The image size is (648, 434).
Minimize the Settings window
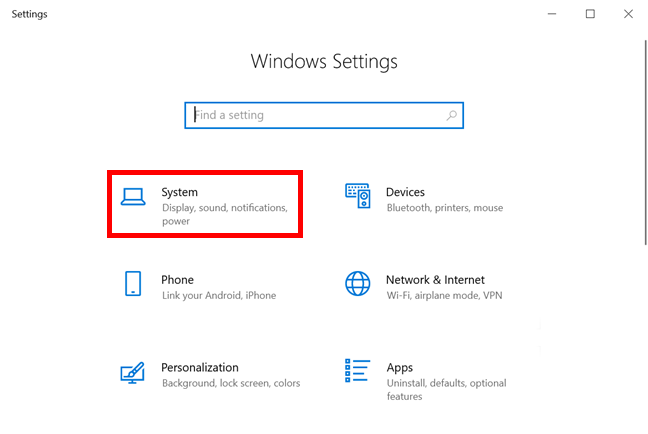tap(552, 14)
